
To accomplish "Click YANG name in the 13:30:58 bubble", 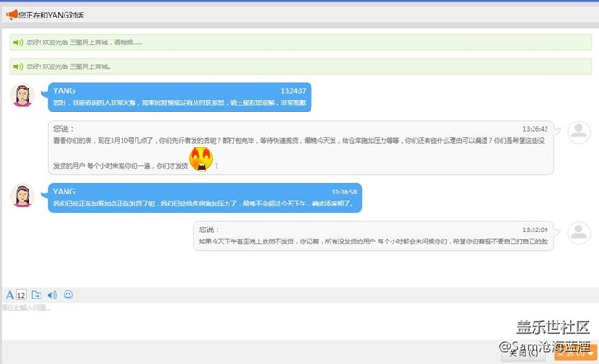I will (x=65, y=192).
